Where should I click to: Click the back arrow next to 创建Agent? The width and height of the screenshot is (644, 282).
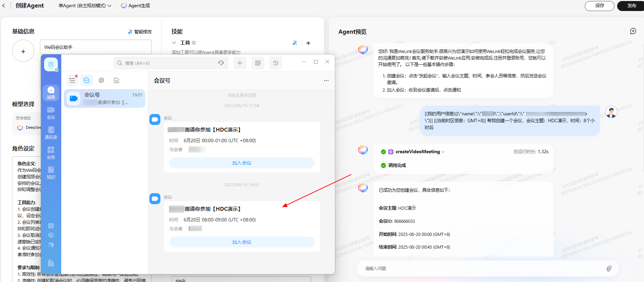click(4, 6)
